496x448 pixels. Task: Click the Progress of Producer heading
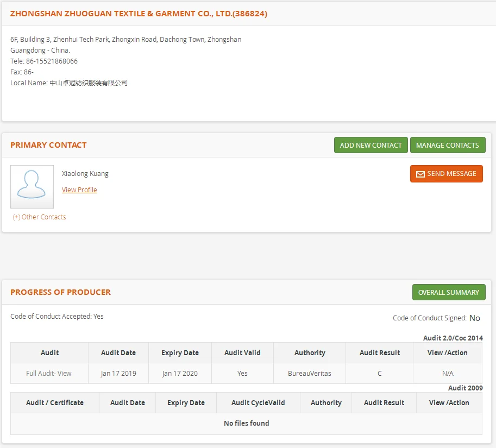[60, 292]
